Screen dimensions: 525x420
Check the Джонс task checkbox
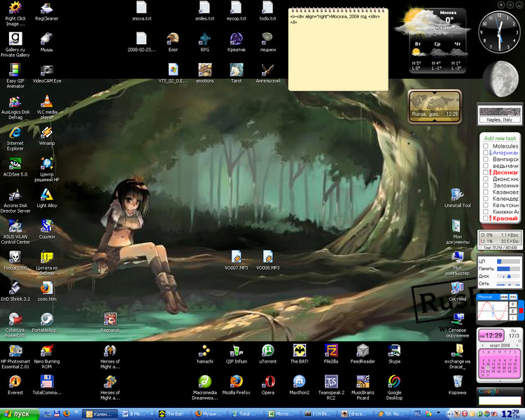point(486,179)
